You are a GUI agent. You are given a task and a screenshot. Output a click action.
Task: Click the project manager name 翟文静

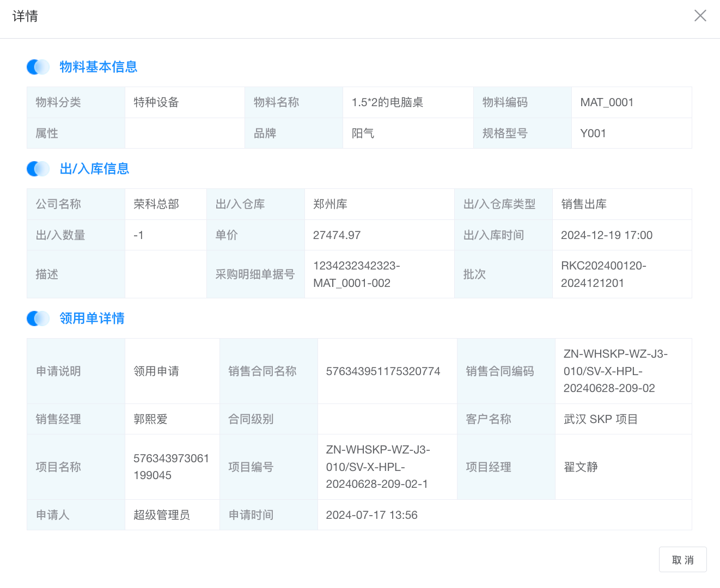[x=581, y=467]
